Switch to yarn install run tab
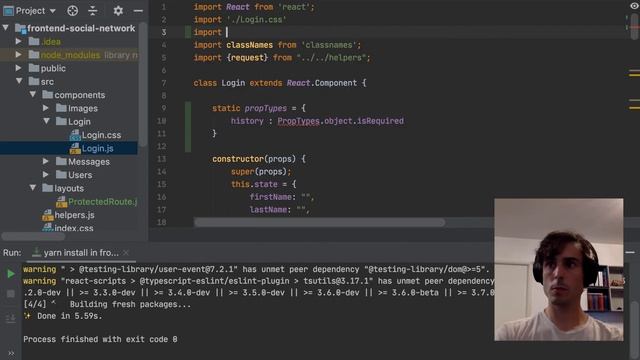This screenshot has height=360, width=640. pyautogui.click(x=81, y=253)
